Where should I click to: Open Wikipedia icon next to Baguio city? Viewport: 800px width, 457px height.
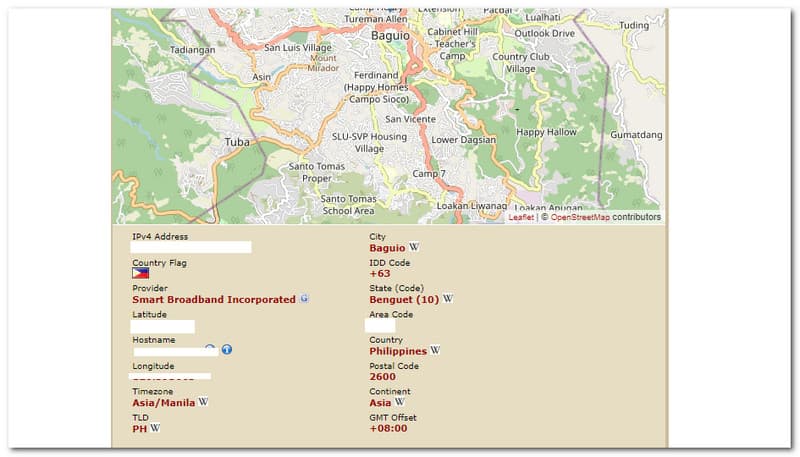pos(414,247)
